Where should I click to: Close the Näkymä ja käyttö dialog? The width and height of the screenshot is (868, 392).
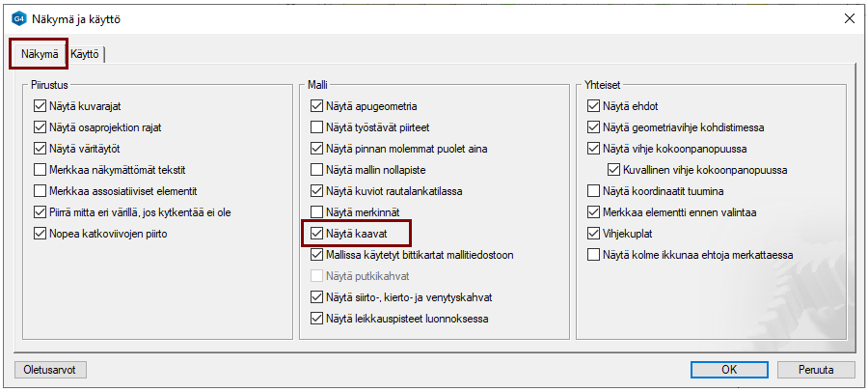(x=849, y=18)
